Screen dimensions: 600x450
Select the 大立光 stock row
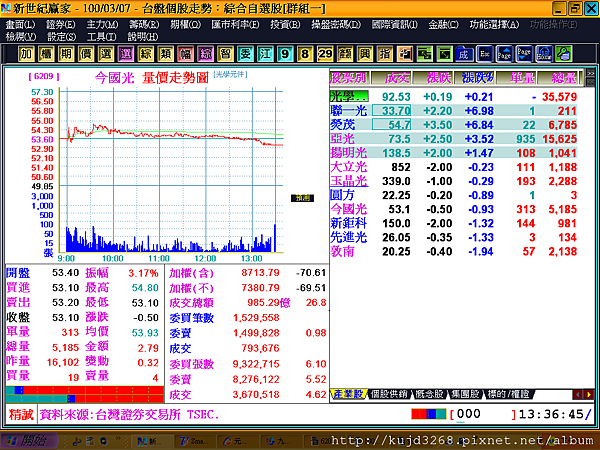[453, 167]
